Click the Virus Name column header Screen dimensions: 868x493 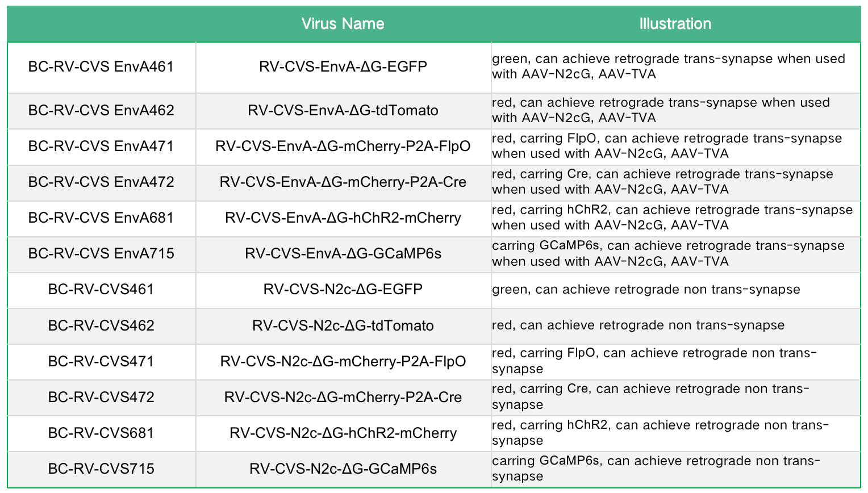tap(343, 24)
